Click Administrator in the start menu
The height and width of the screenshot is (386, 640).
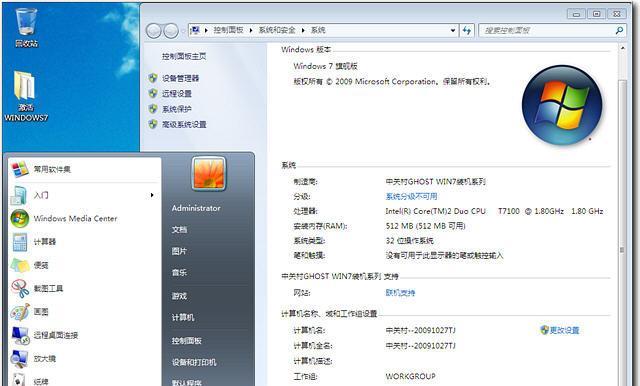pos(196,208)
